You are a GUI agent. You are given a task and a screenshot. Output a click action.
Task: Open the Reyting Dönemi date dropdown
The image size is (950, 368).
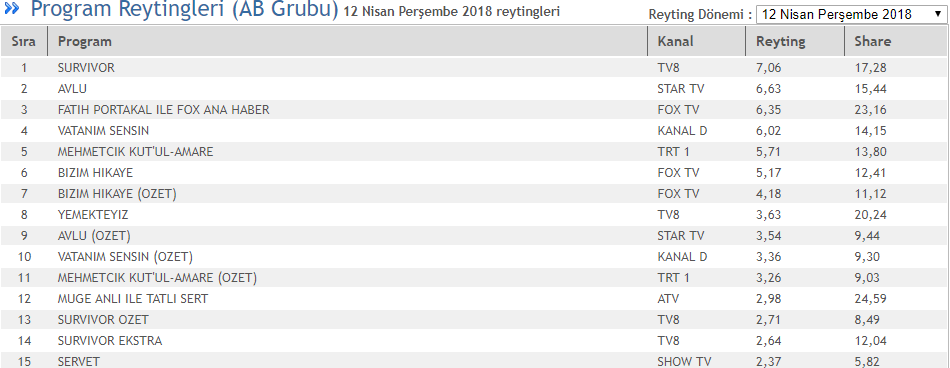(852, 14)
